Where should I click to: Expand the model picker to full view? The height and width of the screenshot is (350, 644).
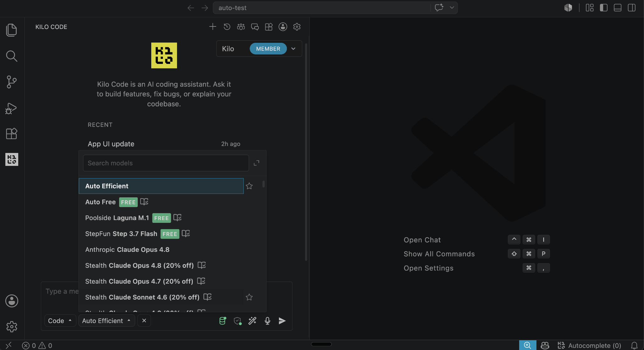pyautogui.click(x=257, y=163)
